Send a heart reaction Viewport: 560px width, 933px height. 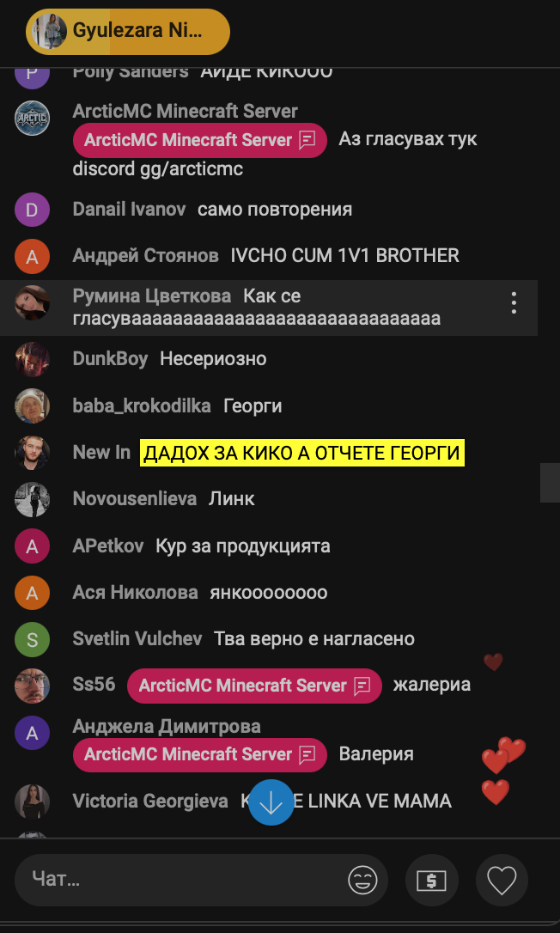(502, 880)
